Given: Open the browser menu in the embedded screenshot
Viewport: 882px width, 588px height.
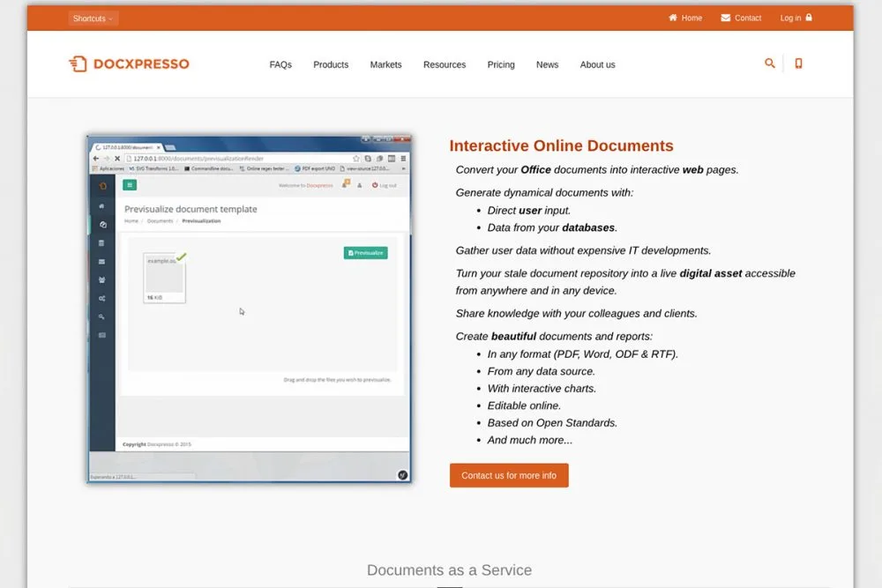Looking at the screenshot, I should click(x=403, y=157).
